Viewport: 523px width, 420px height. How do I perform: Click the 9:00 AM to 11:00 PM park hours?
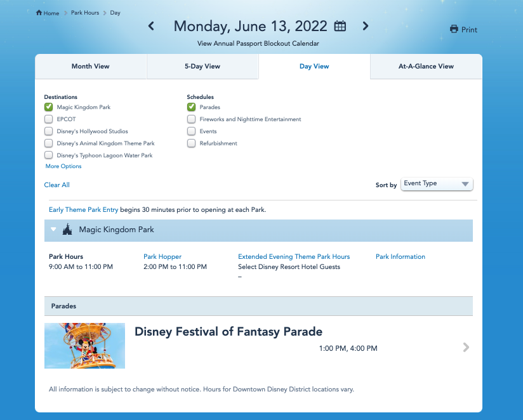(x=81, y=266)
